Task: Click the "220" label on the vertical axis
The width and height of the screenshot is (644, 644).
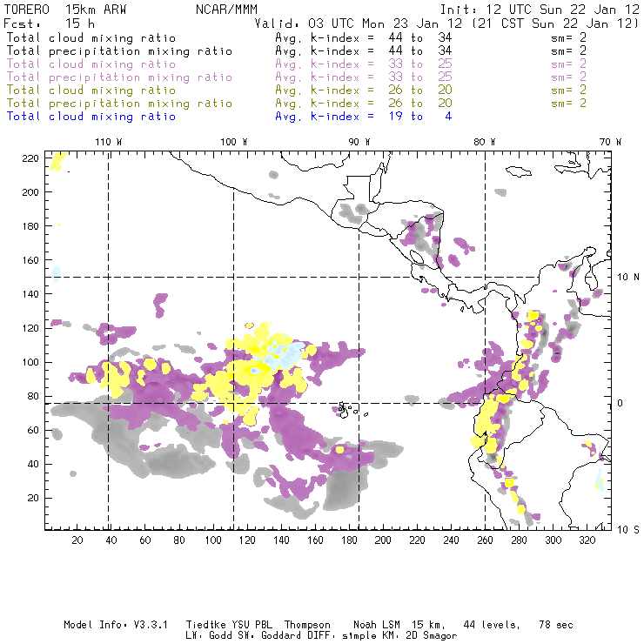Action: (x=30, y=158)
